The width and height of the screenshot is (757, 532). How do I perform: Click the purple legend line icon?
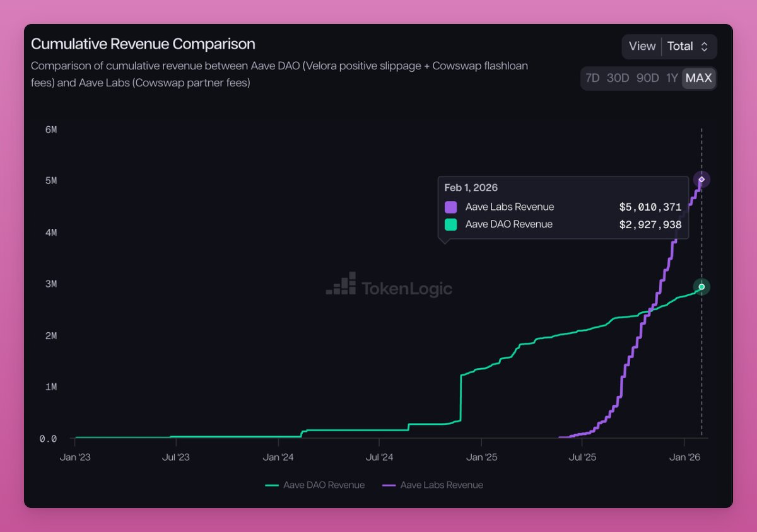(389, 485)
